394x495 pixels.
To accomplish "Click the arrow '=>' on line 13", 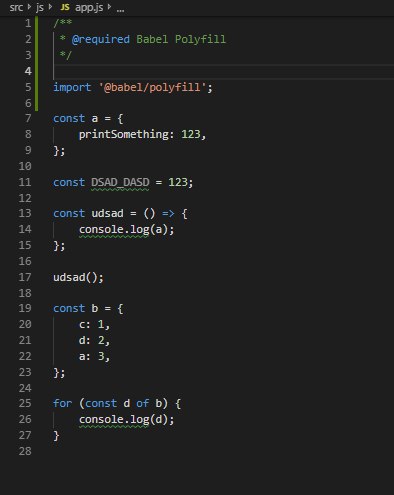I will click(x=168, y=213).
